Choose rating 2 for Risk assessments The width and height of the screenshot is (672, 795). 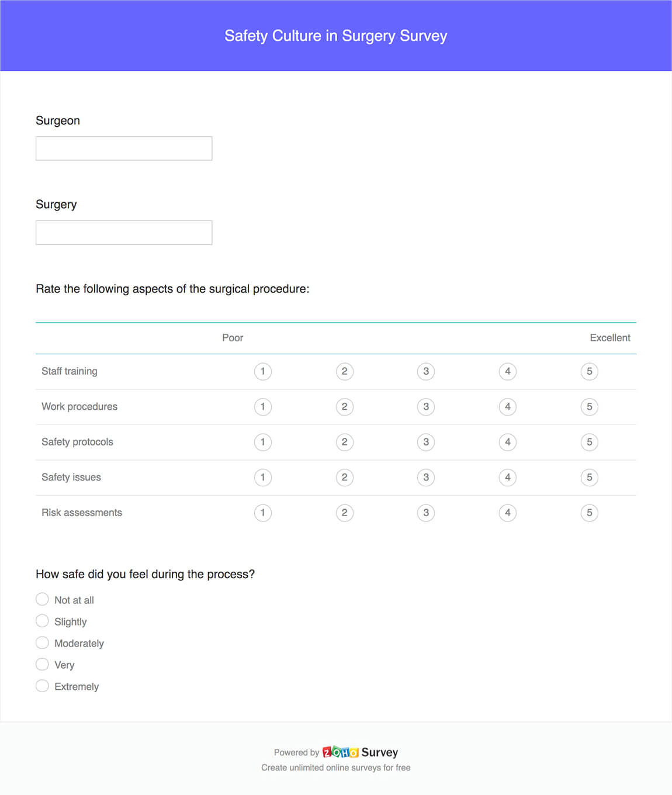click(345, 513)
